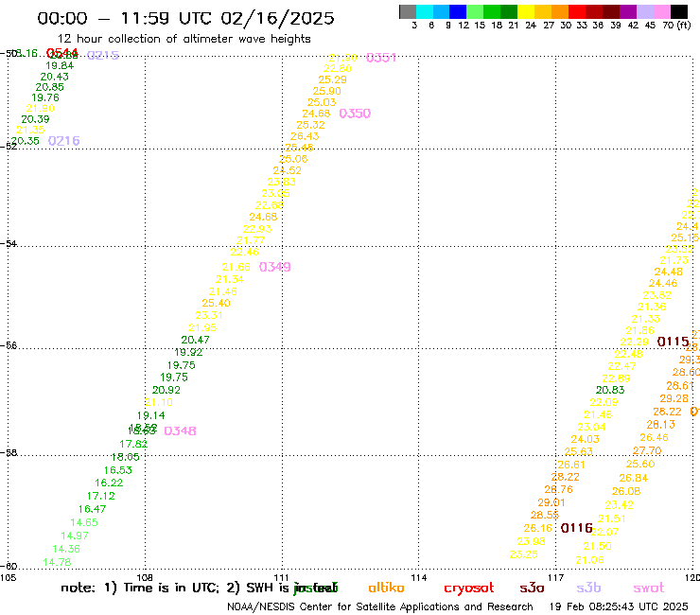The image size is (700, 615).
Task: Select the s3a satellite legend label
Action: click(532, 588)
